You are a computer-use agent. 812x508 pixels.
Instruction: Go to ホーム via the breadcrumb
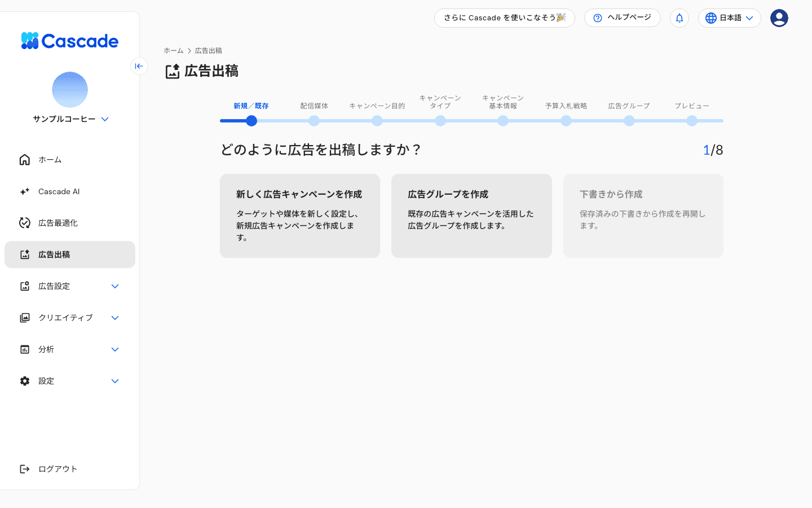click(174, 51)
